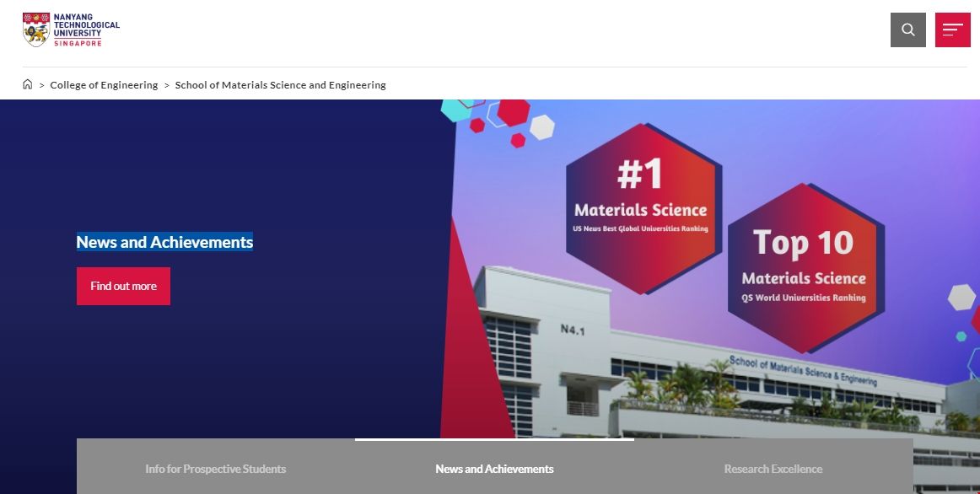Open School of Materials Science and Engineering breadcrumb
980x494 pixels.
281,84
